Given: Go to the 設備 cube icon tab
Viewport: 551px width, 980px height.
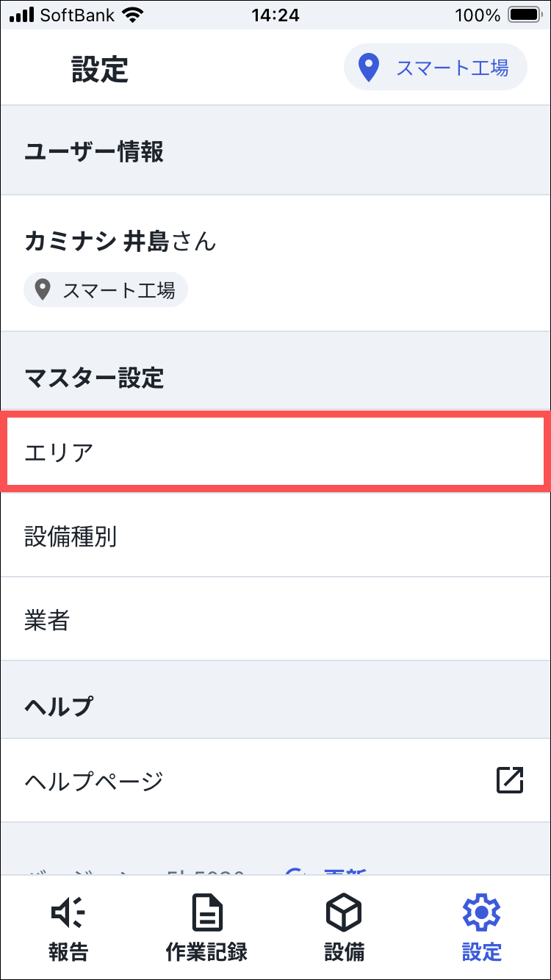Looking at the screenshot, I should point(345,928).
